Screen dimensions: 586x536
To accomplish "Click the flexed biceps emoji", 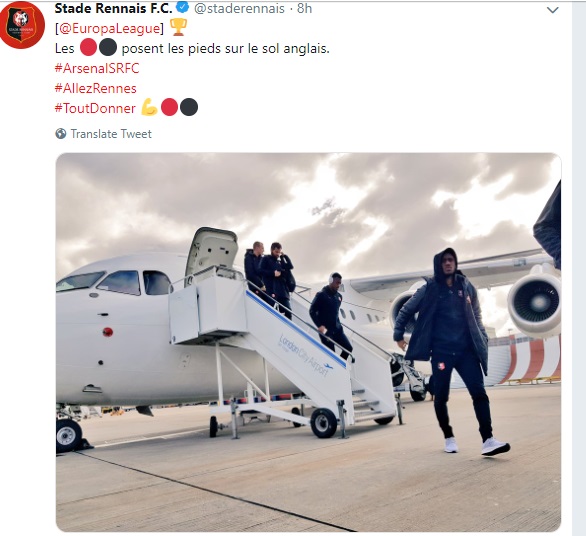I will 149,108.
